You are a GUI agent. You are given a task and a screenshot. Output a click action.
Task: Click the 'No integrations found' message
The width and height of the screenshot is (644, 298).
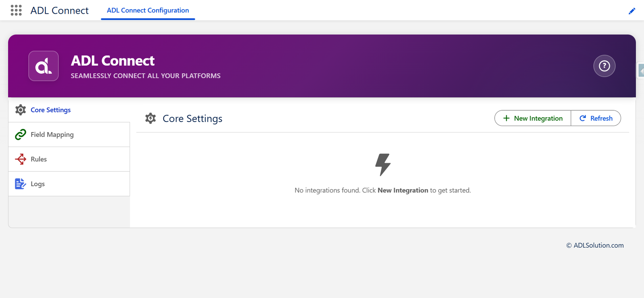point(382,190)
